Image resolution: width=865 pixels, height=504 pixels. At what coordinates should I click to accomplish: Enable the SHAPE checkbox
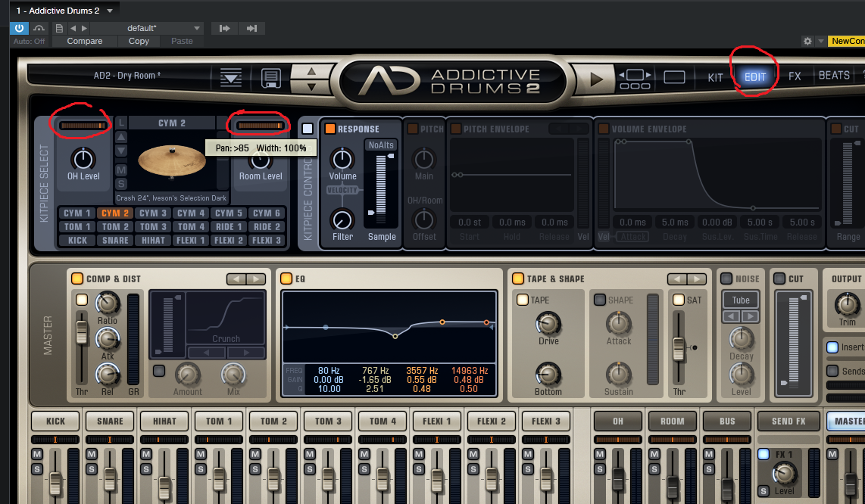pyautogui.click(x=600, y=300)
